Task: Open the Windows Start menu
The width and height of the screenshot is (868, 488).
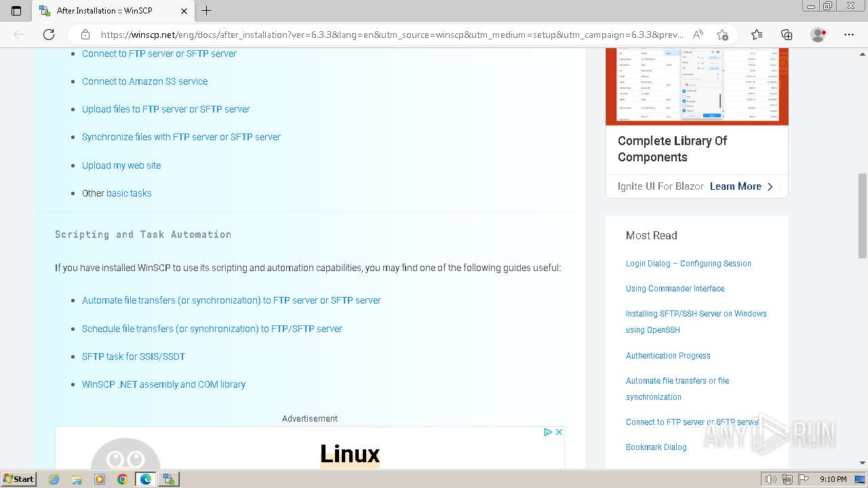Action: [19, 479]
